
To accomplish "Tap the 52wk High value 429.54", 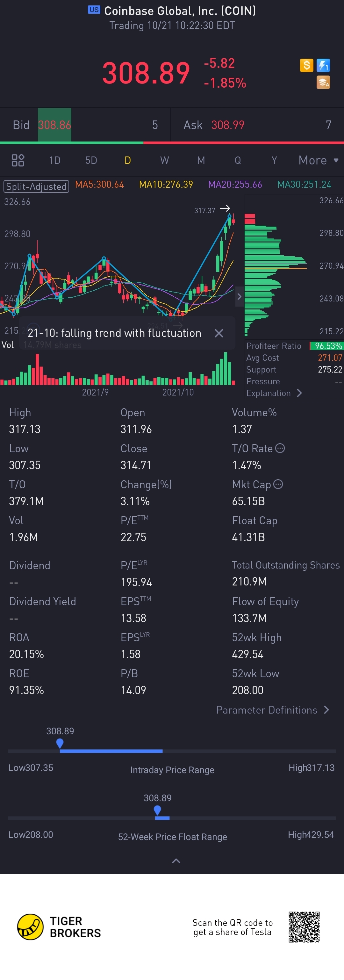I will point(248,654).
